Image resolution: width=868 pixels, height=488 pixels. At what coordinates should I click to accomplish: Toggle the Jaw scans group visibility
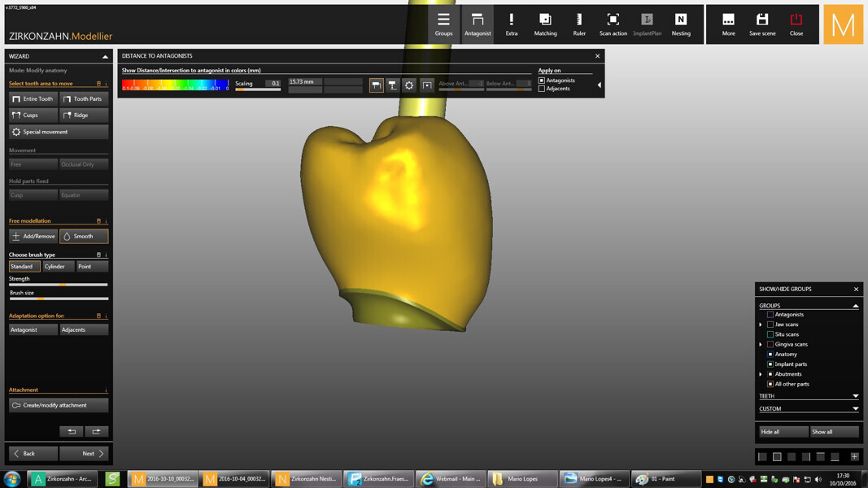pos(770,325)
